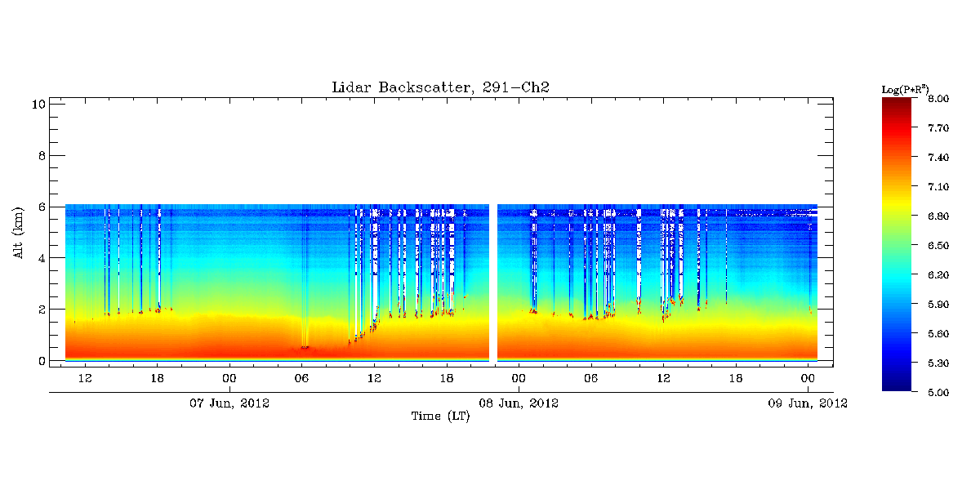Viewport: 980px width, 490px height.
Task: Click the "Time (LT)" axis label
Action: click(x=440, y=416)
